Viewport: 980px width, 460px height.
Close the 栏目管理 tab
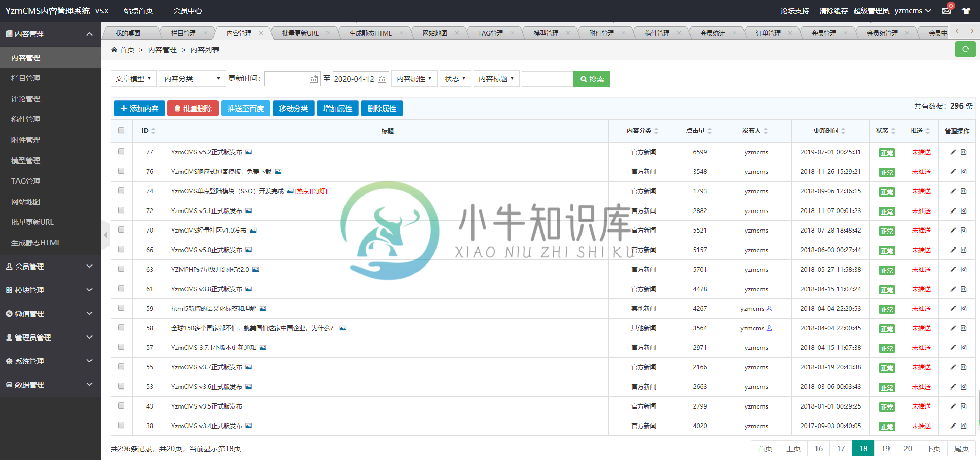(x=205, y=33)
